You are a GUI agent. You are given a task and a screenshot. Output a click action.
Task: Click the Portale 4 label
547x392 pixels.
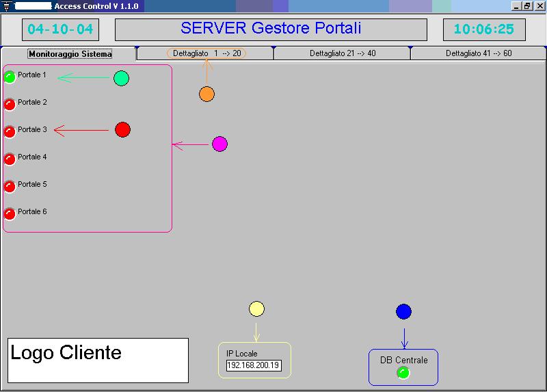tap(32, 157)
